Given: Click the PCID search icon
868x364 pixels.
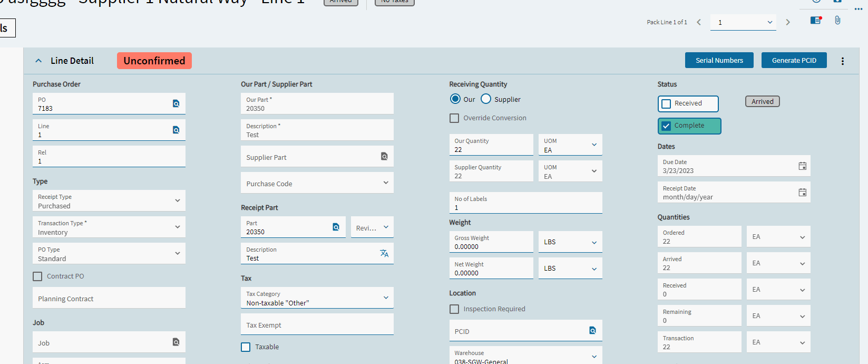Looking at the screenshot, I should 592,330.
